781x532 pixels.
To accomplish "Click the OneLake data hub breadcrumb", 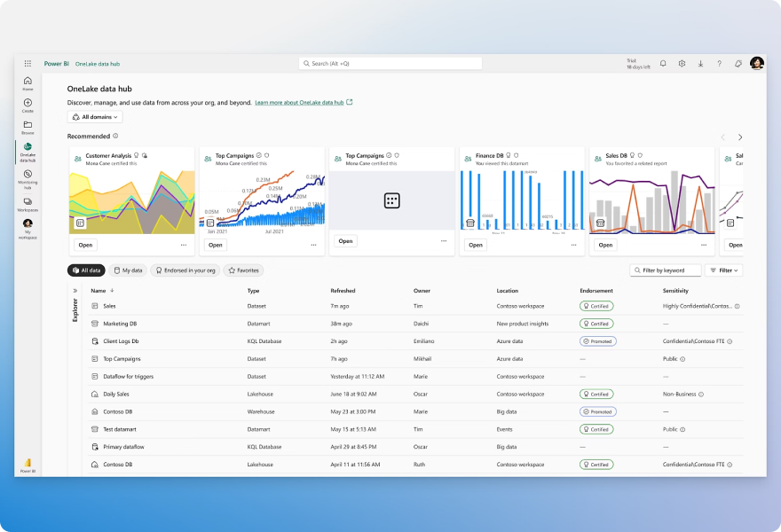I will (x=98, y=64).
